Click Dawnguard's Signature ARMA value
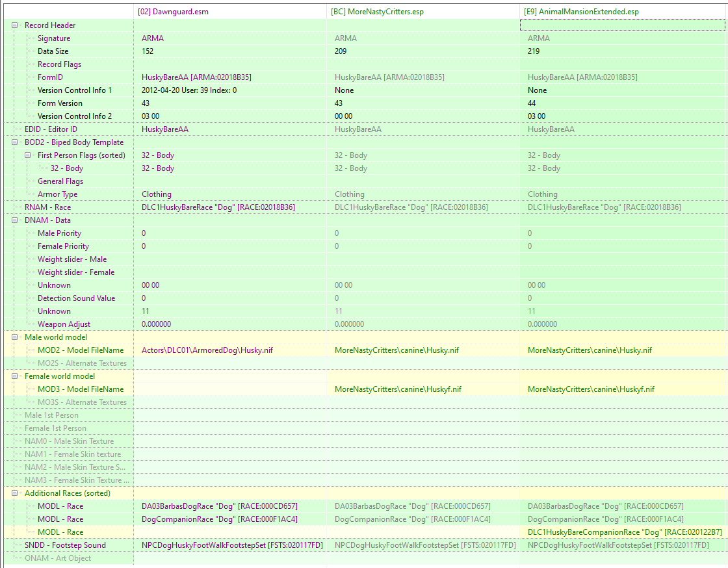Image resolution: width=728 pixels, height=568 pixels. click(x=153, y=38)
